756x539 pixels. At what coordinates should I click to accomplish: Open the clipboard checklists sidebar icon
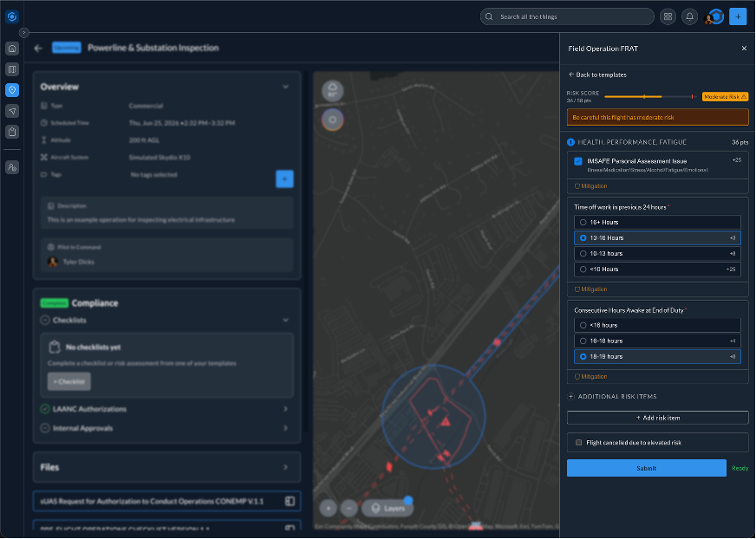tap(12, 132)
